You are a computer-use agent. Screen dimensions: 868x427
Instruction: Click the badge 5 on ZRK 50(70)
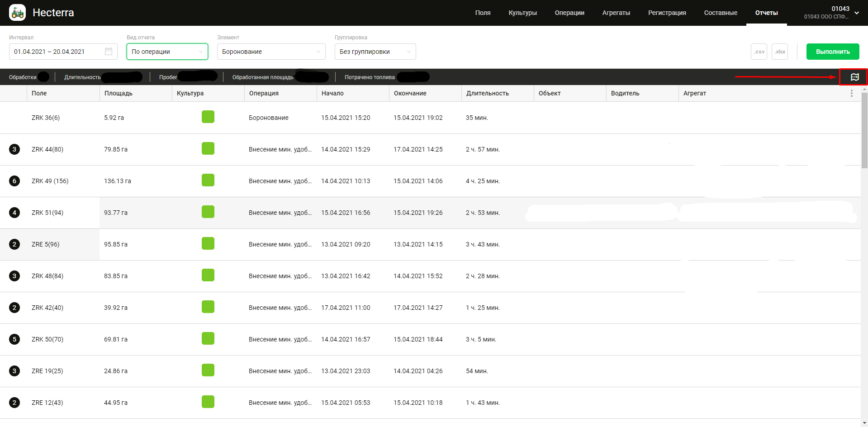14,339
